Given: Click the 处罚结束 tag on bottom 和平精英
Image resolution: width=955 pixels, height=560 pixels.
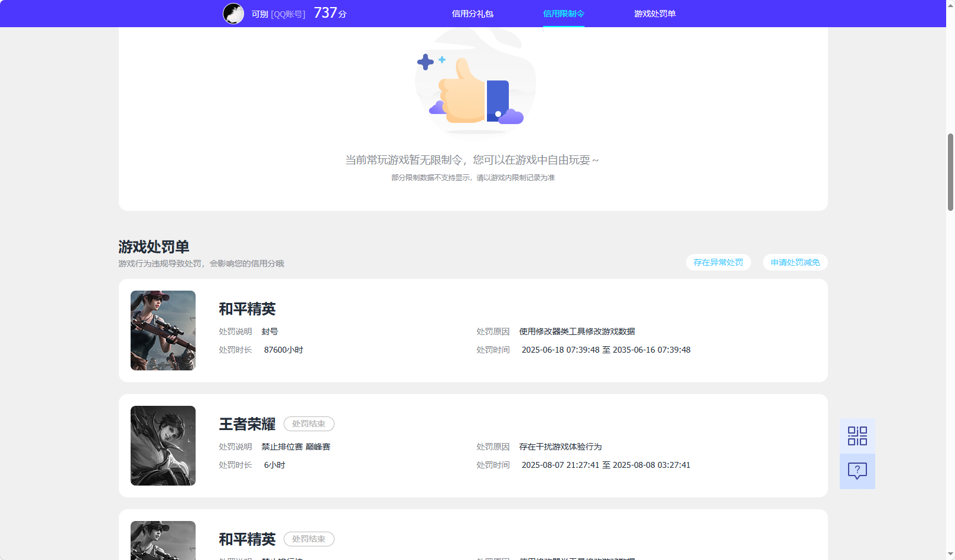Looking at the screenshot, I should tap(308, 539).
